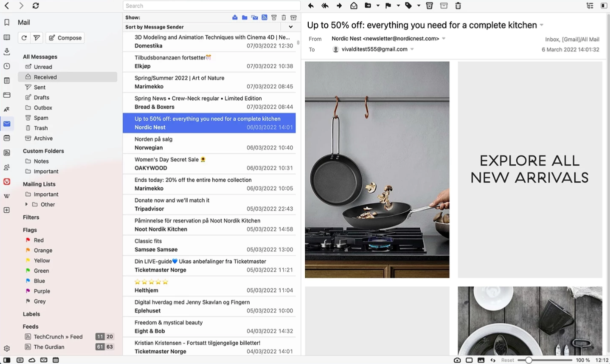Toggle showing spam messages in list
The width and height of the screenshot is (610, 364).
pos(274,17)
